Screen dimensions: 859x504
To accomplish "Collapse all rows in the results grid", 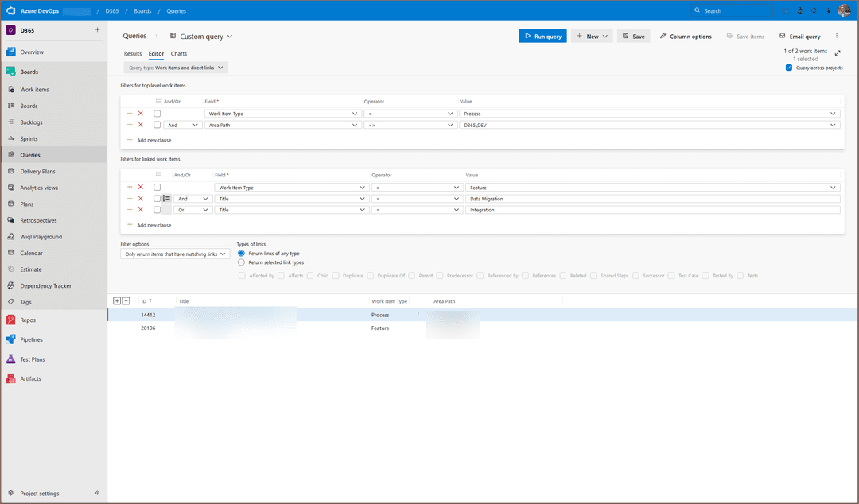I will click(126, 300).
